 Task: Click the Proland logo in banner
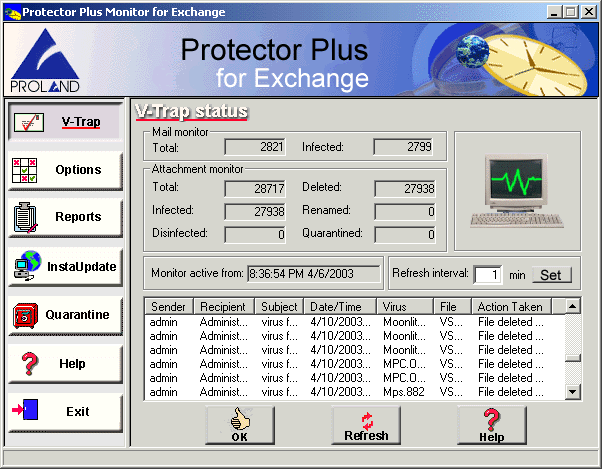click(x=45, y=60)
